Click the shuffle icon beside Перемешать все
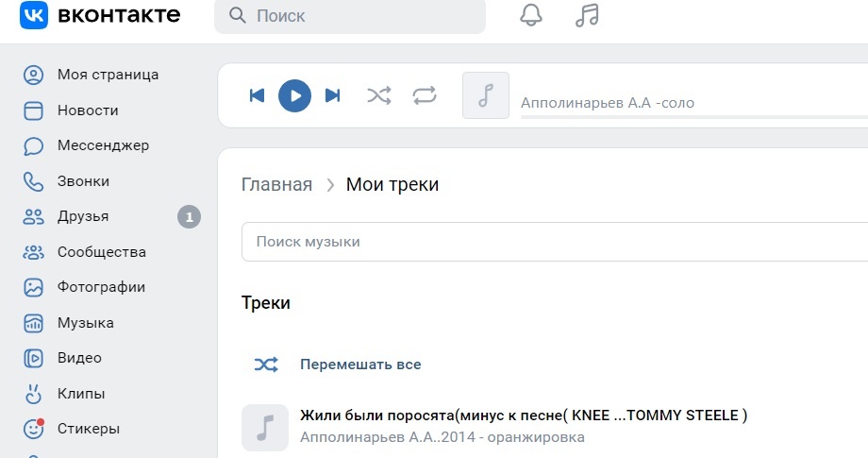Image resolution: width=868 pixels, height=458 pixels. point(266,365)
